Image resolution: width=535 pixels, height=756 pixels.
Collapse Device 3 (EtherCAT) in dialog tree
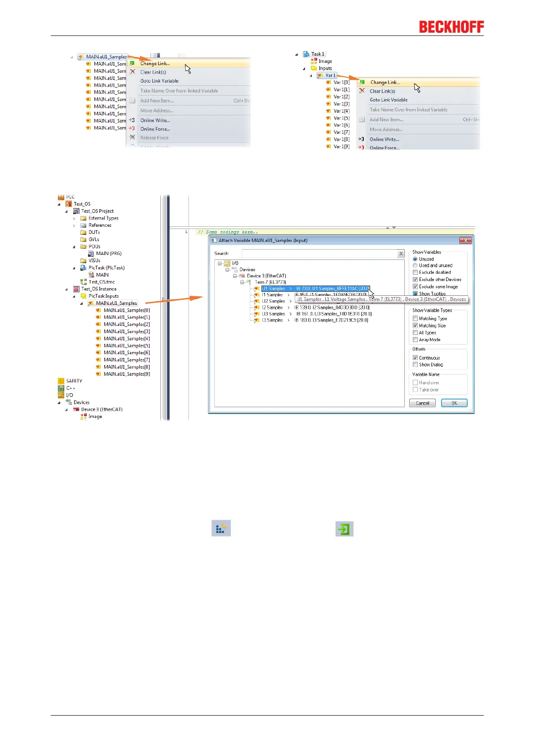(x=235, y=276)
